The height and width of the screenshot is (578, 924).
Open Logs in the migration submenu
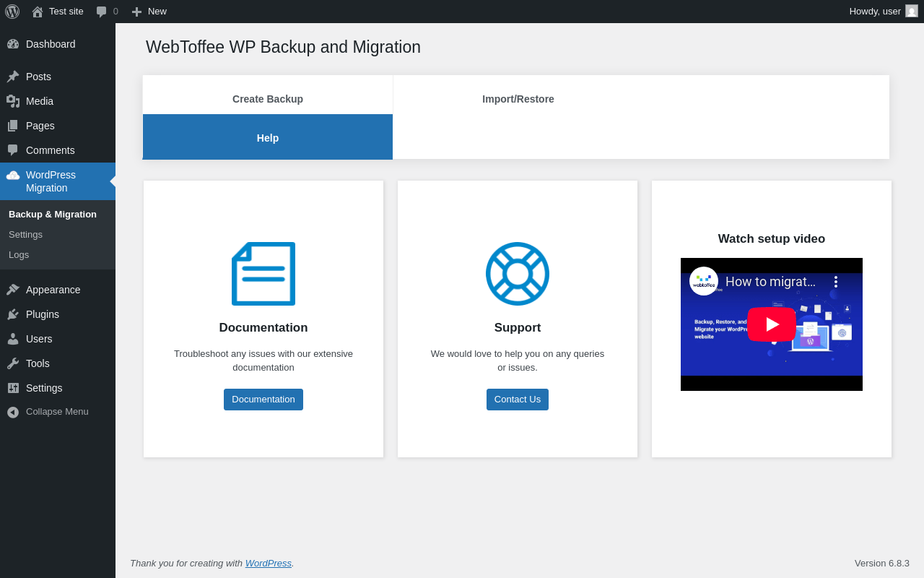pyautogui.click(x=19, y=255)
